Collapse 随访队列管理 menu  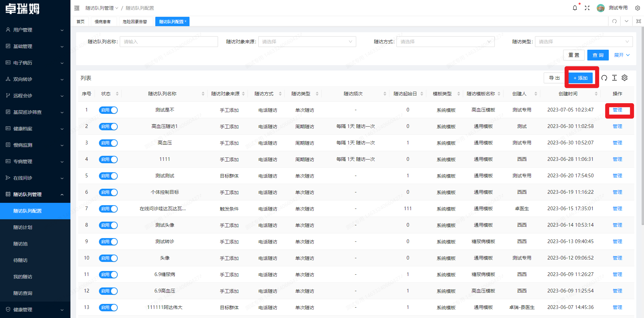(x=35, y=194)
